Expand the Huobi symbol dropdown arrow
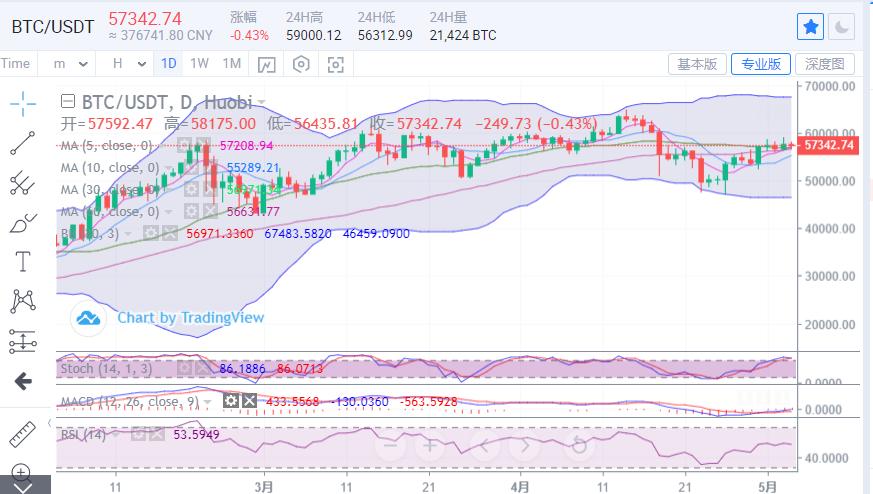Screen dimensions: 873x494 coord(261,102)
